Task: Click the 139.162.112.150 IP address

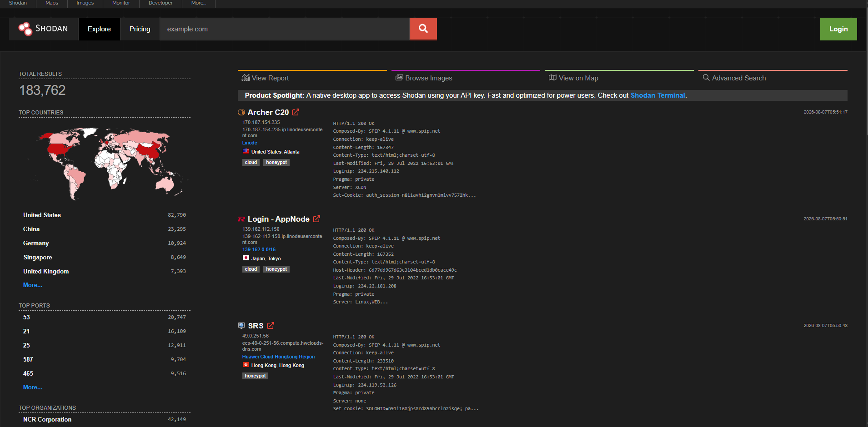Action: coord(261,229)
